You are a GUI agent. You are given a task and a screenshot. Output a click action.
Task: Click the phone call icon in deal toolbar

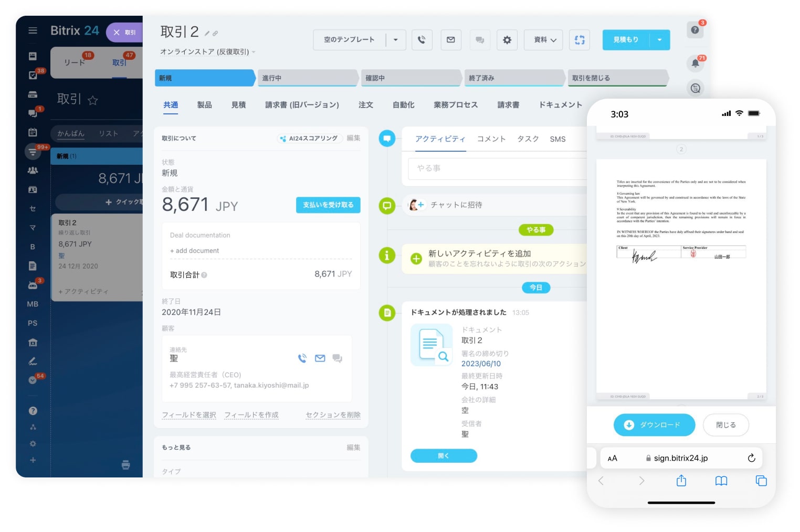coord(422,40)
